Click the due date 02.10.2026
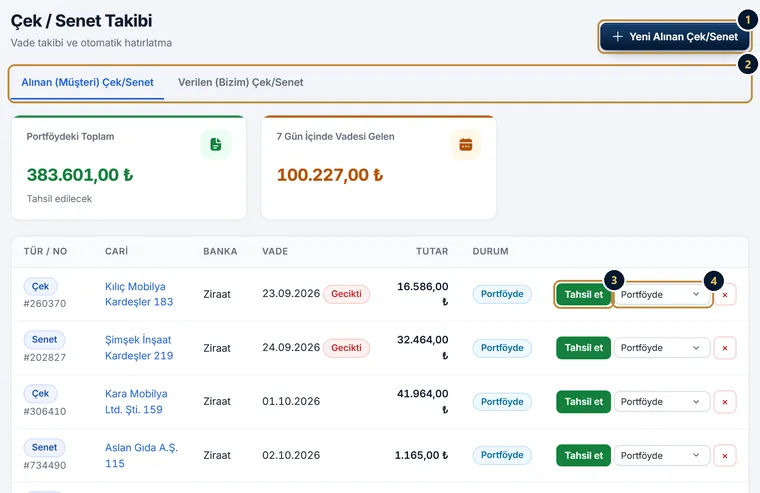This screenshot has width=760, height=493. (x=291, y=455)
